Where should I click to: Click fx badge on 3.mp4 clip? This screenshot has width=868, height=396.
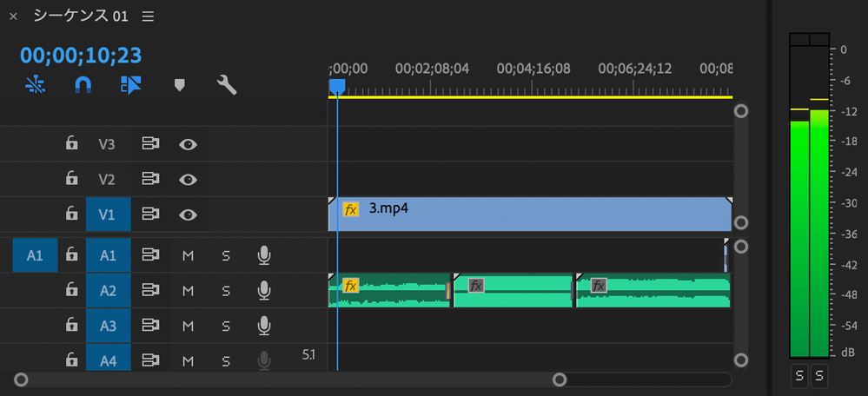tap(351, 209)
